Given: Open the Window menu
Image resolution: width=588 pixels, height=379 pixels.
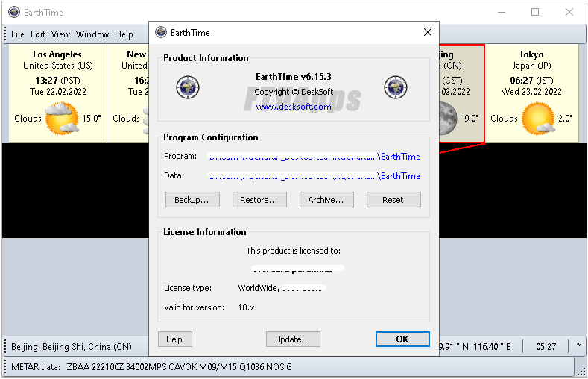Looking at the screenshot, I should tap(92, 34).
